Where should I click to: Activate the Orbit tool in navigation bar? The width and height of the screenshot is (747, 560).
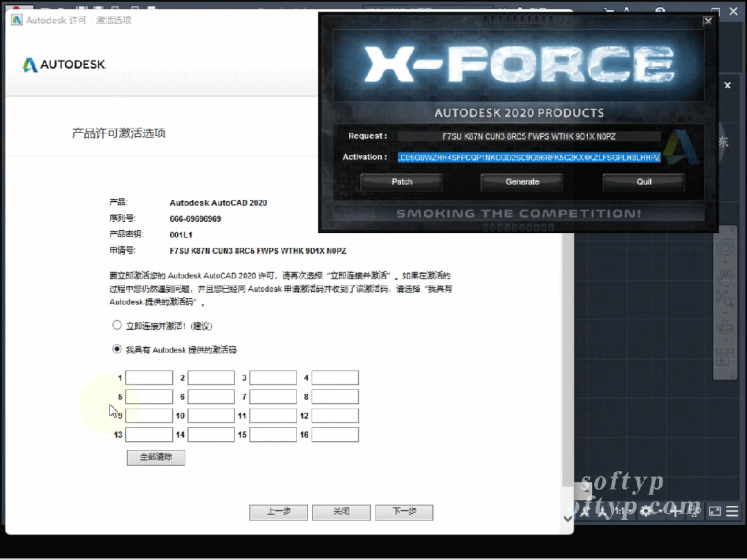pos(725,328)
